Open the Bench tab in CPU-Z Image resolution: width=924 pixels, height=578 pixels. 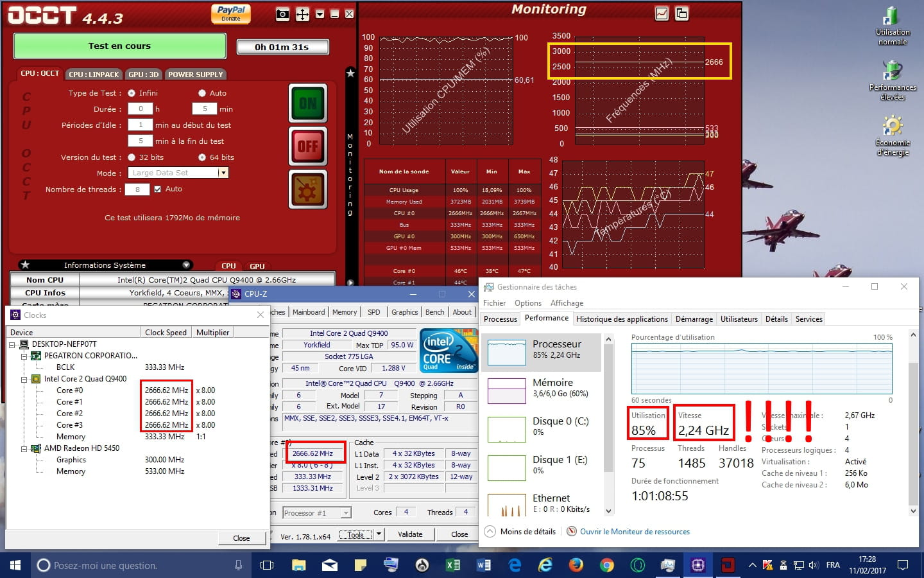tap(434, 312)
